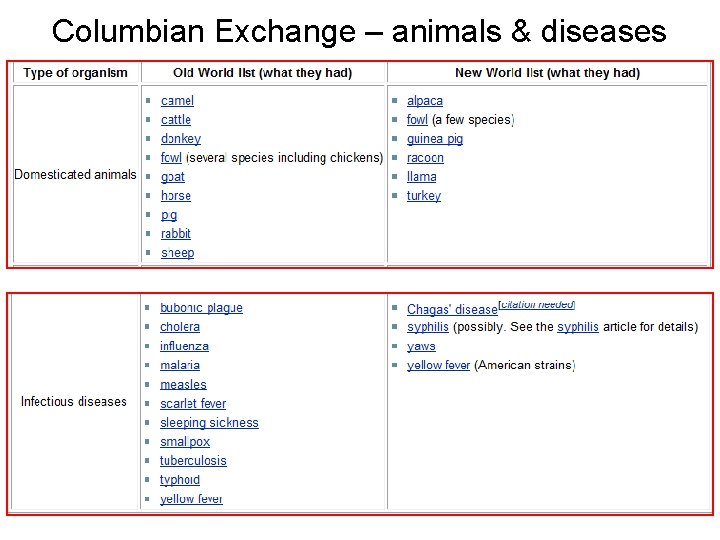Click the sheep link

click(178, 253)
